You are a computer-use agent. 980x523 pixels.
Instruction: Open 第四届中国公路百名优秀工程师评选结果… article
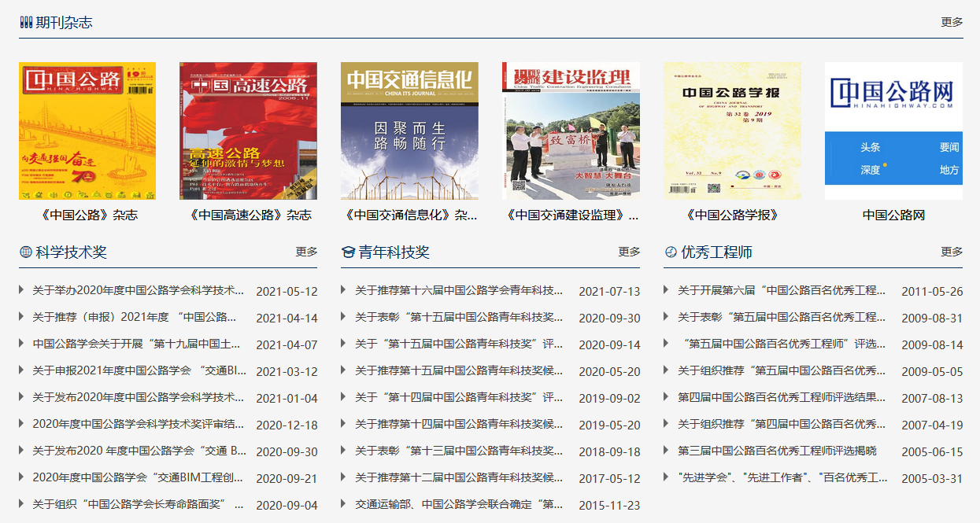782,397
